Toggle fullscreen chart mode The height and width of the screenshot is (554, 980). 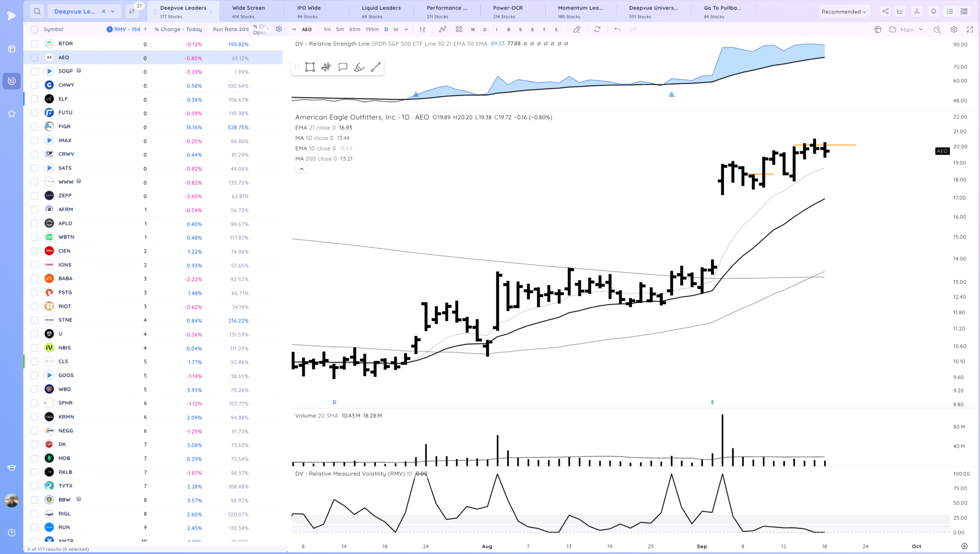(970, 29)
